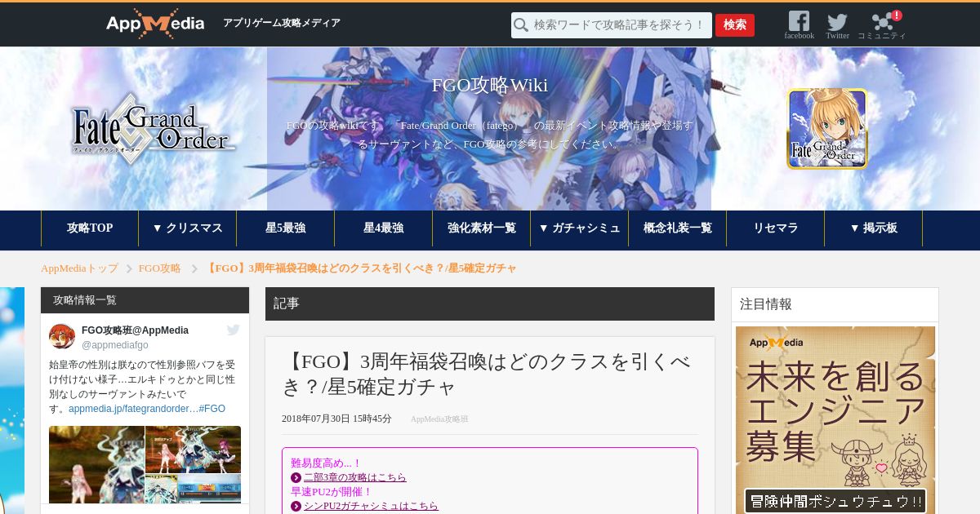Open the リセマラ menu item
This screenshot has height=514, width=980.
coord(776,228)
